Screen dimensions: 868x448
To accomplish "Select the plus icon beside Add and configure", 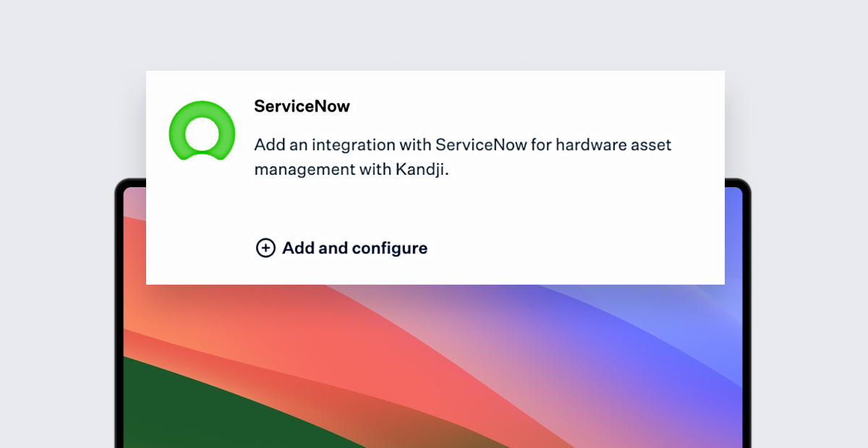I will 265,248.
